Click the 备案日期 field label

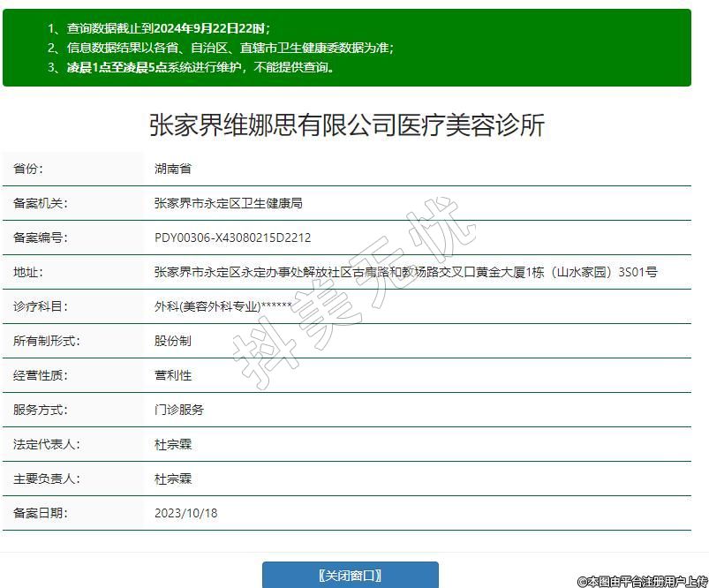(40, 513)
